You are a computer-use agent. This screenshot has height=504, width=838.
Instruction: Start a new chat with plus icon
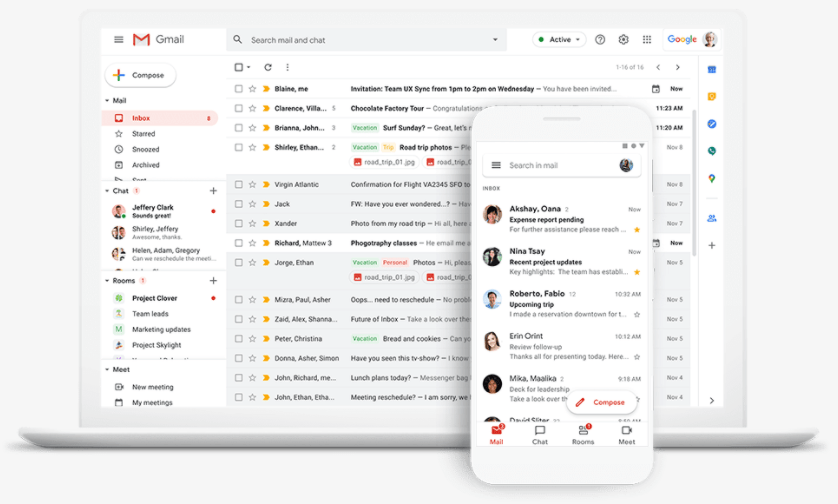pyautogui.click(x=213, y=191)
